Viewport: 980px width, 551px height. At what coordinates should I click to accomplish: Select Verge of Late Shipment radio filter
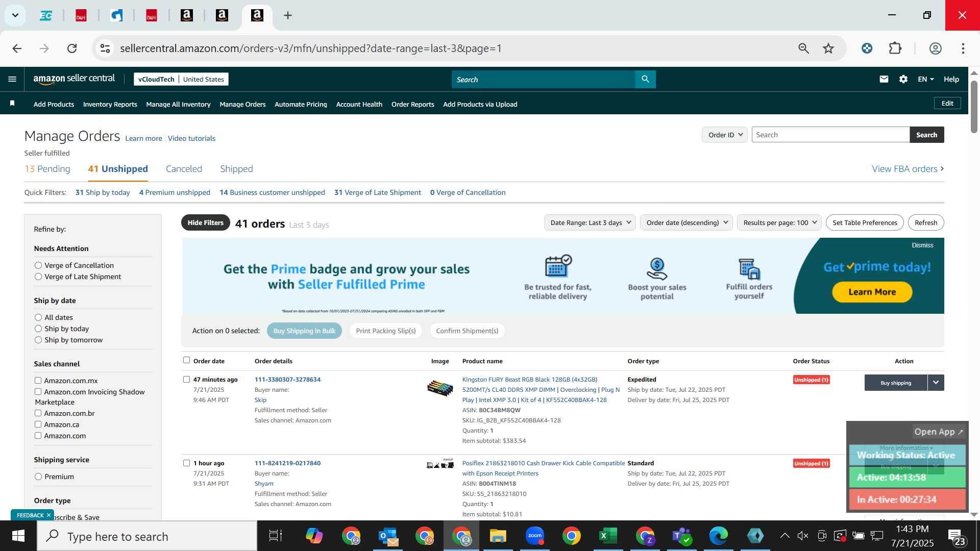click(38, 277)
